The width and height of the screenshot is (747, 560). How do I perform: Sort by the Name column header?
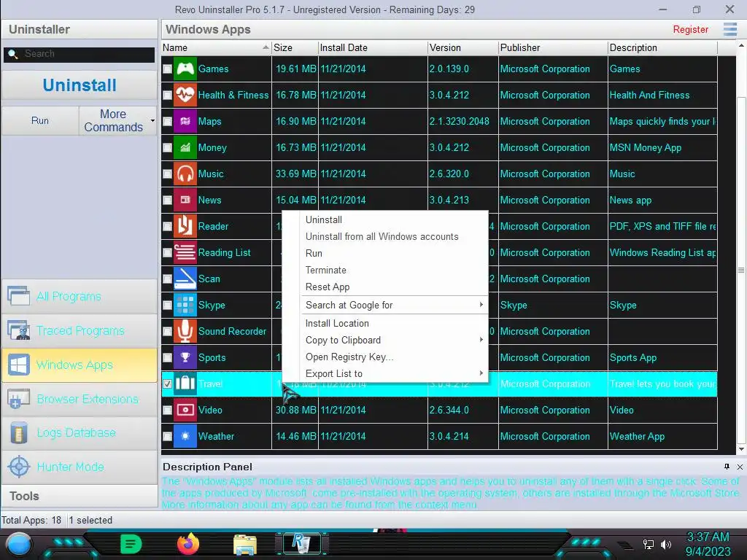(216, 47)
